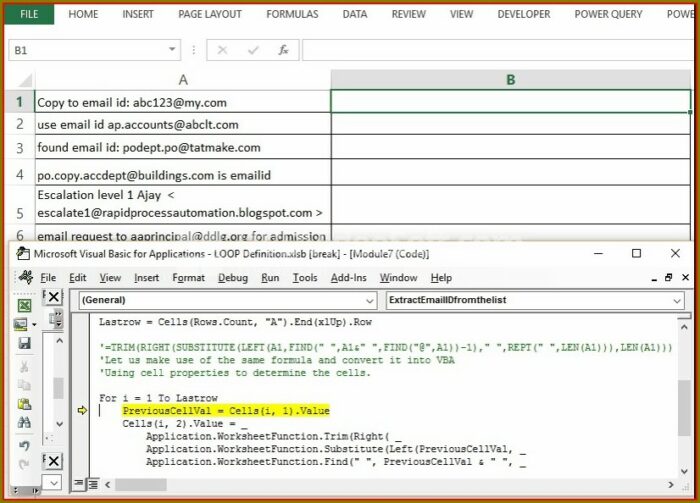The image size is (700, 503).
Task: Open the VBA editor Edit menu
Action: [78, 278]
